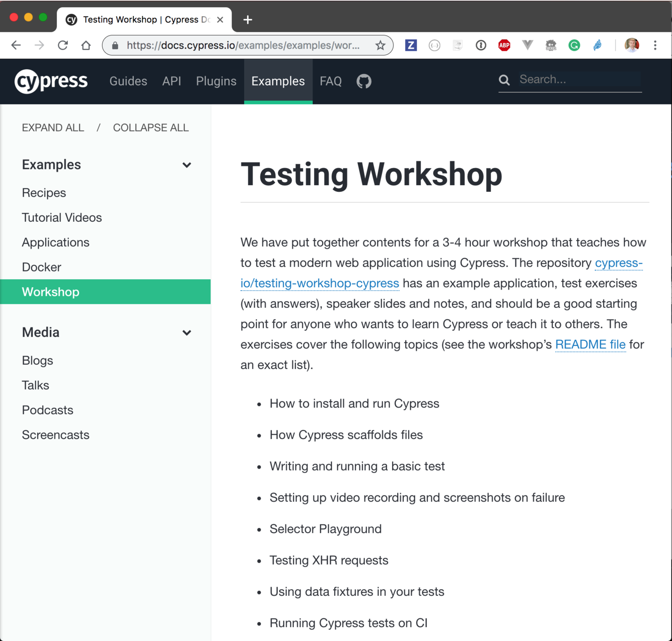Click the robot face extension icon

click(x=551, y=45)
